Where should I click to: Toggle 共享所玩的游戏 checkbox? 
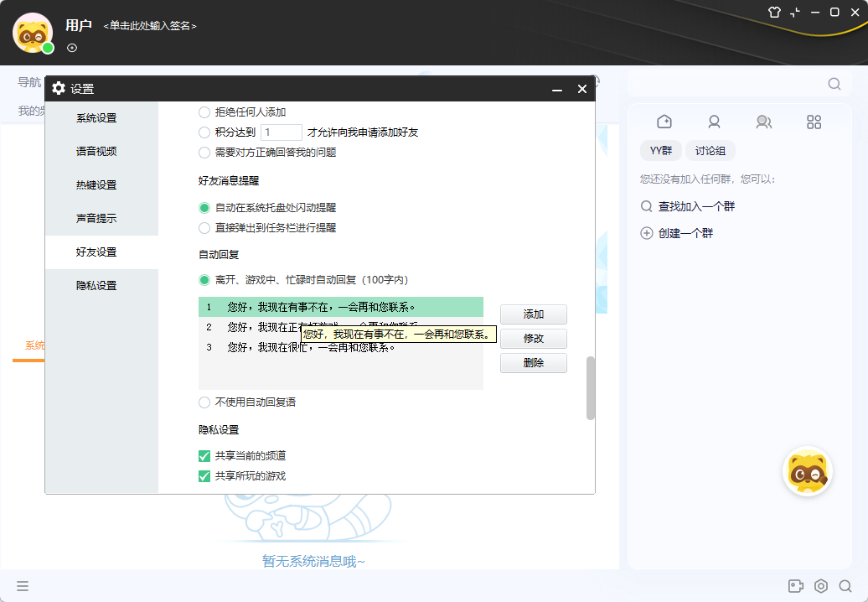pyautogui.click(x=204, y=475)
